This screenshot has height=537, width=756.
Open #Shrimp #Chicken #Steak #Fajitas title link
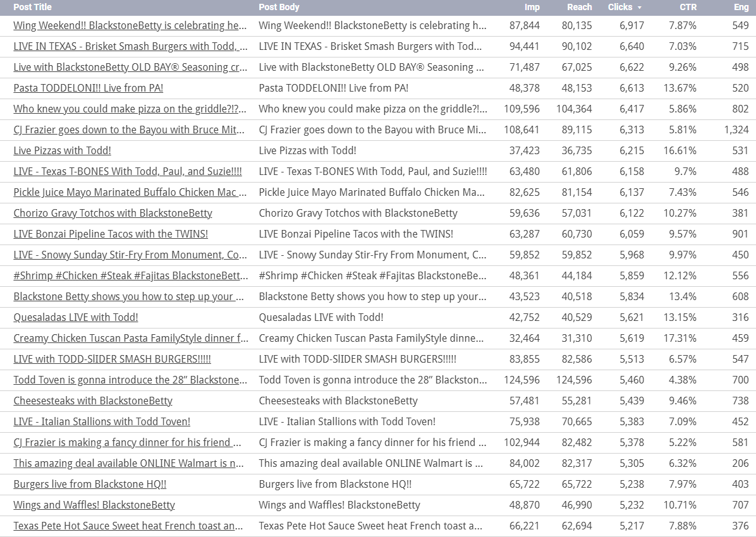tap(131, 275)
